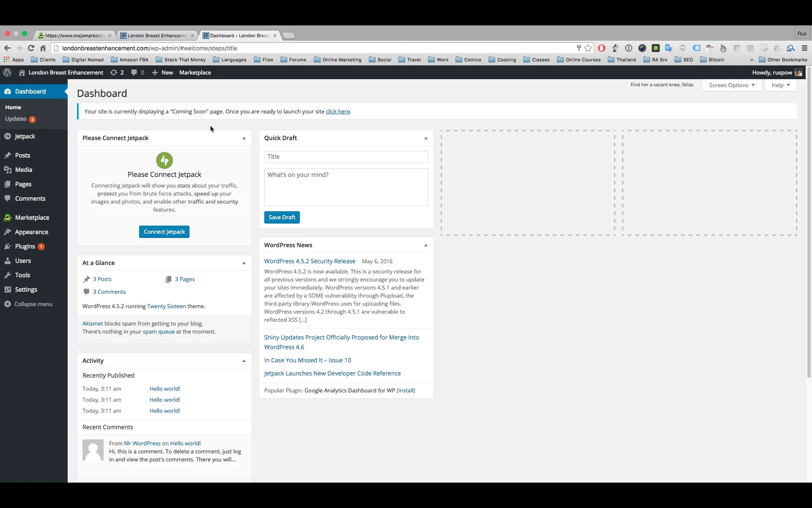Click the Connect Jetpack button
Image resolution: width=812 pixels, height=508 pixels.
pos(164,232)
